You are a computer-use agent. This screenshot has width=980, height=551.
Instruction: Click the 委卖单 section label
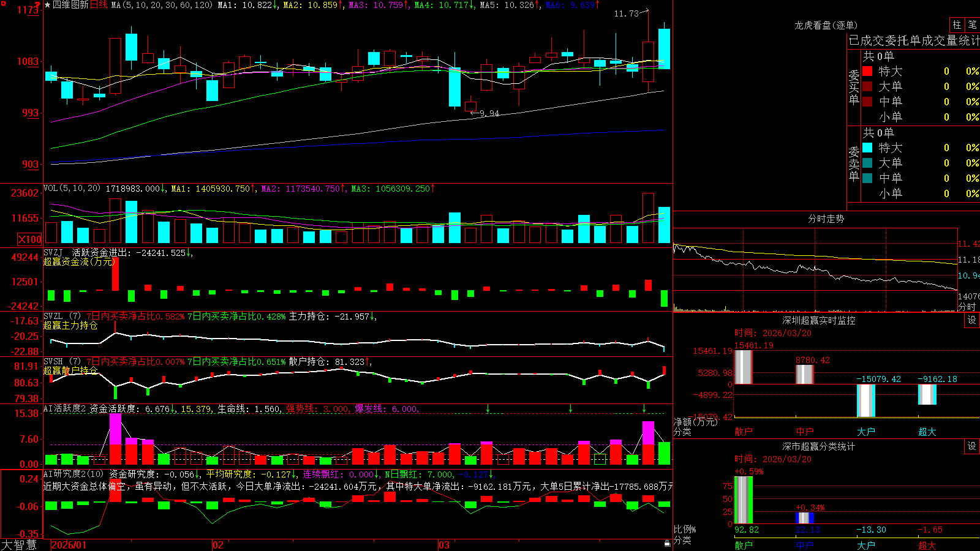[854, 163]
